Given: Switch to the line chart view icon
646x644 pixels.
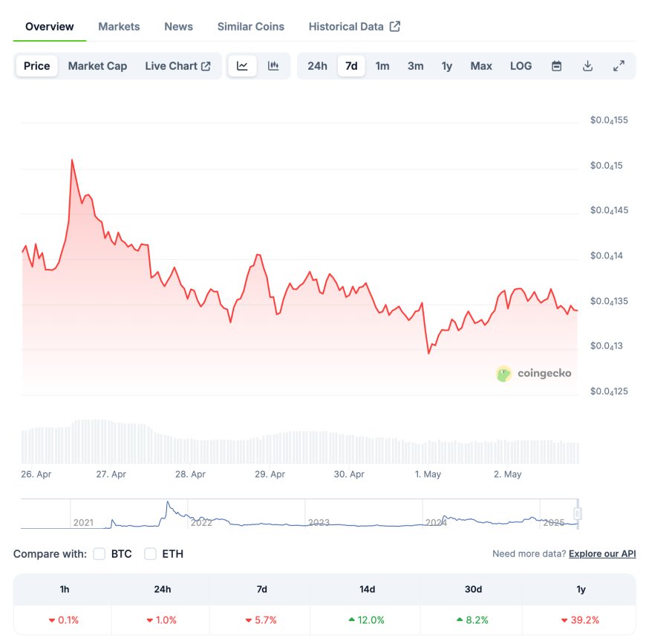Looking at the screenshot, I should point(242,66).
